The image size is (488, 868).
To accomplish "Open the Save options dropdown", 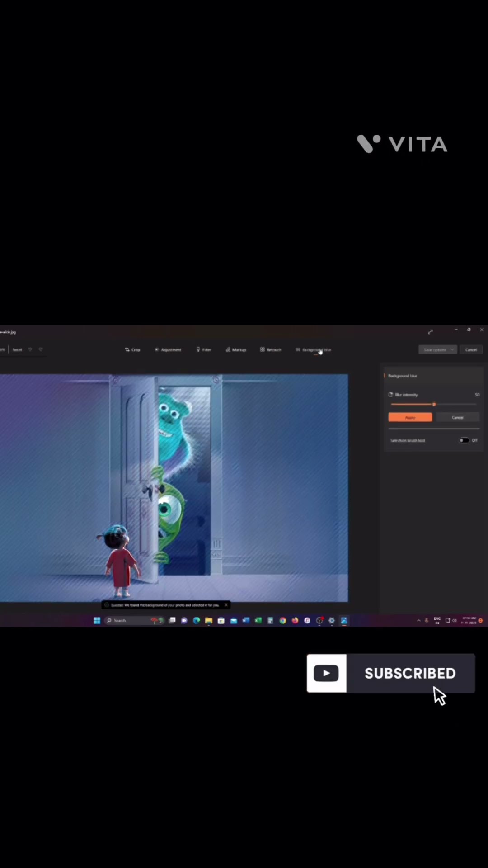I will click(x=438, y=349).
